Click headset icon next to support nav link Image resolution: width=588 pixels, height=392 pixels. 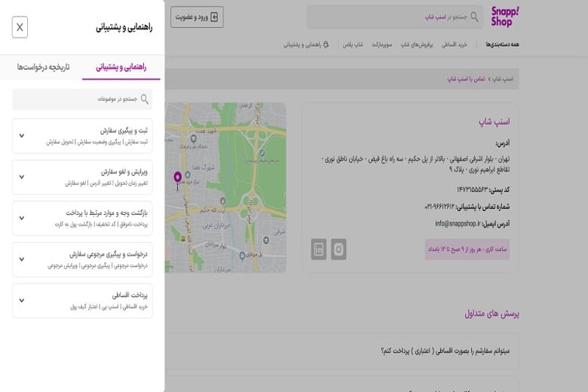tap(326, 44)
